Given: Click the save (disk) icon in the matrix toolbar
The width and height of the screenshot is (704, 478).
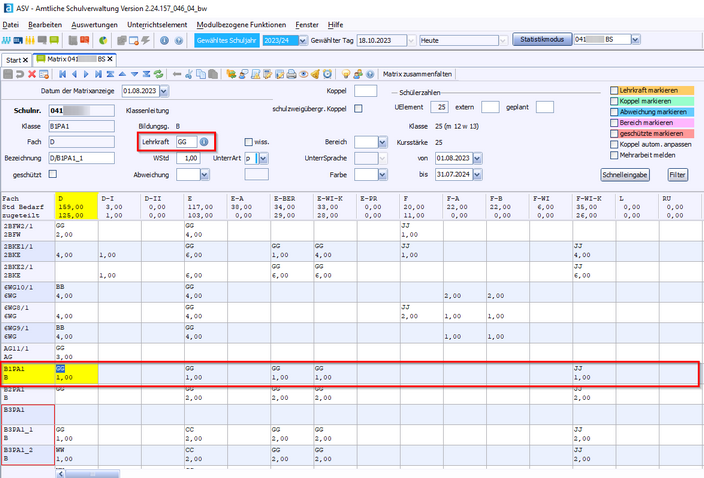Looking at the screenshot, I should (8, 75).
